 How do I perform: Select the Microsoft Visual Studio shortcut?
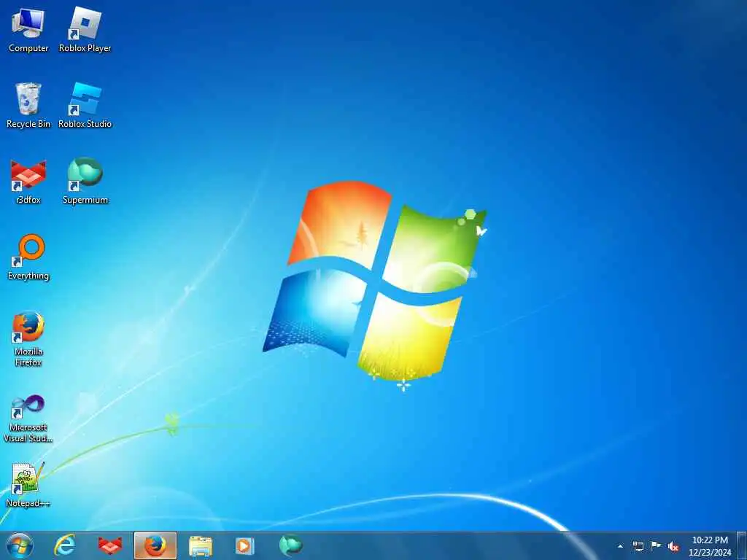[28, 419]
